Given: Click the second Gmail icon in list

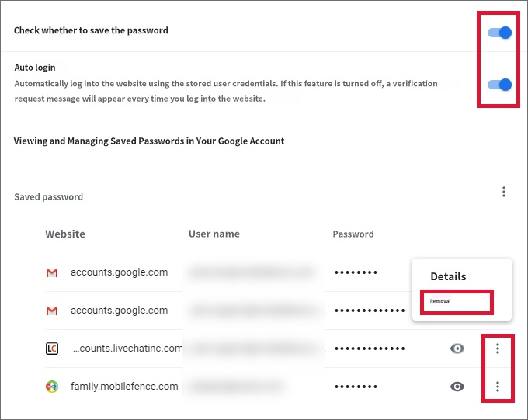Looking at the screenshot, I should pos(52,311).
